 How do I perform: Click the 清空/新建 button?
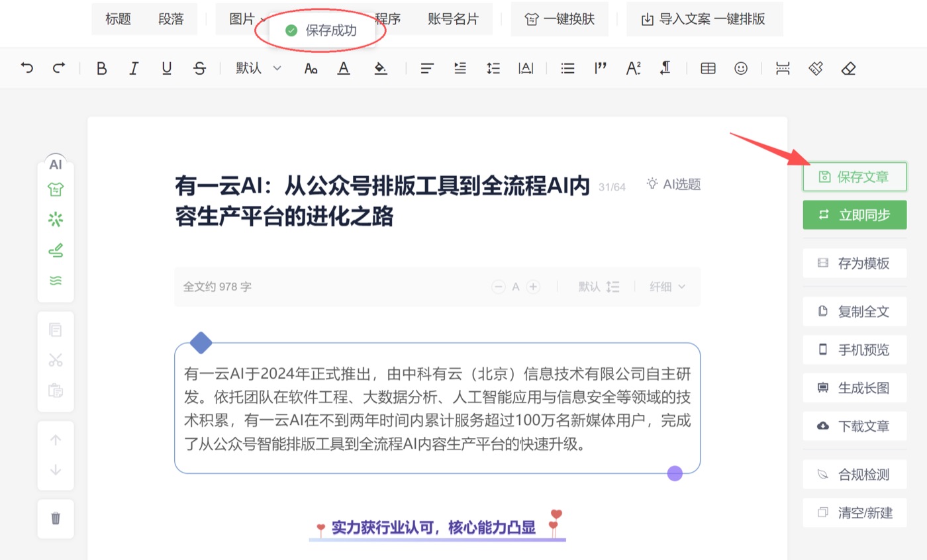point(855,512)
